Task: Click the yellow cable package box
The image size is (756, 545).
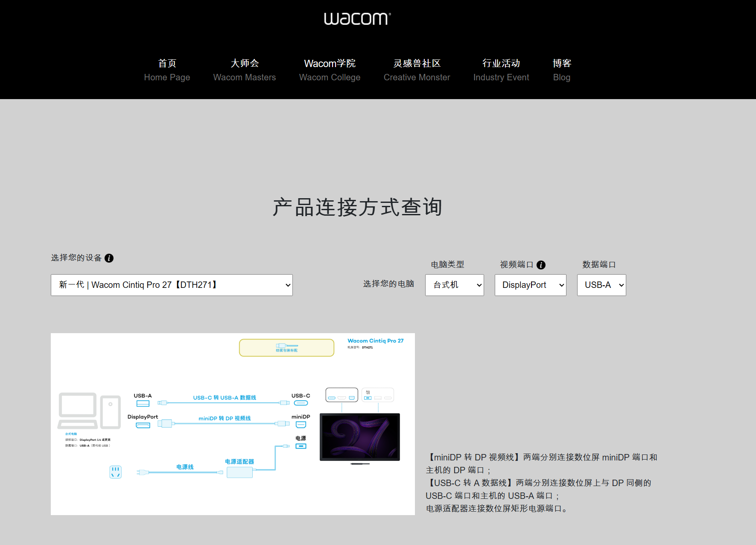Action: 286,348
